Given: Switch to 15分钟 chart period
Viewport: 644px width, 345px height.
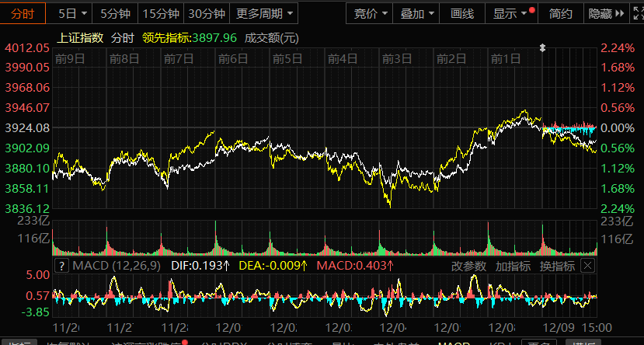Looking at the screenshot, I should pos(162,14).
